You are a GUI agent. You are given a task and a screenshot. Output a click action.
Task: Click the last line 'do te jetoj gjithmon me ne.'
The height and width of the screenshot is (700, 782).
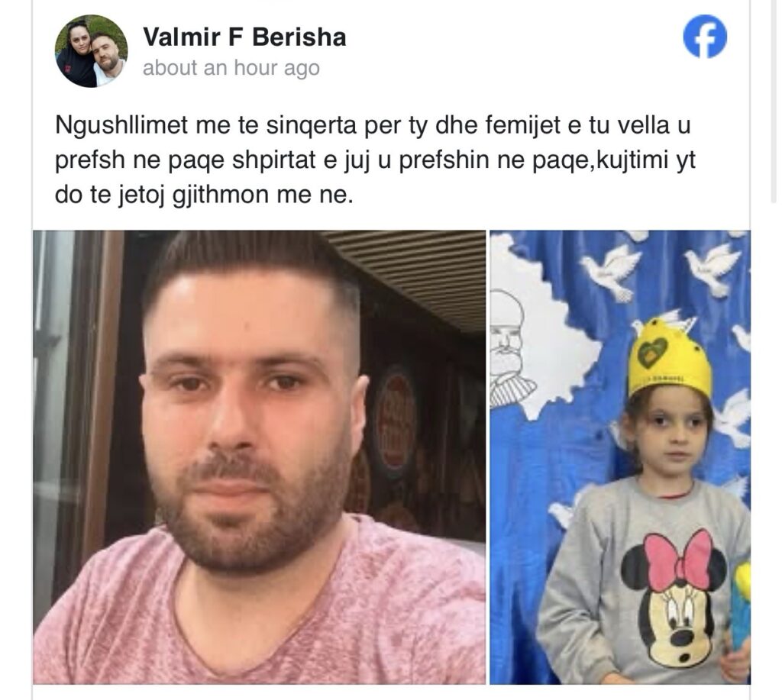[x=204, y=195]
